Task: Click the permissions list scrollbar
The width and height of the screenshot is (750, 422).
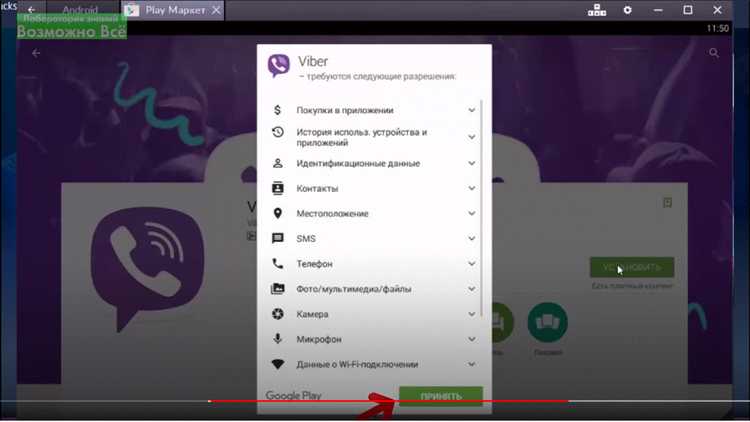Action: click(x=481, y=208)
